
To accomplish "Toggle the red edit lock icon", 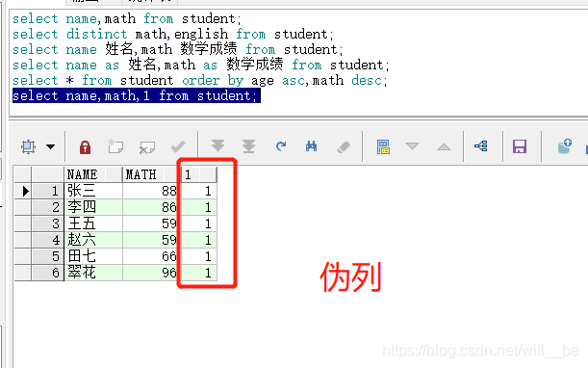I will [x=85, y=146].
